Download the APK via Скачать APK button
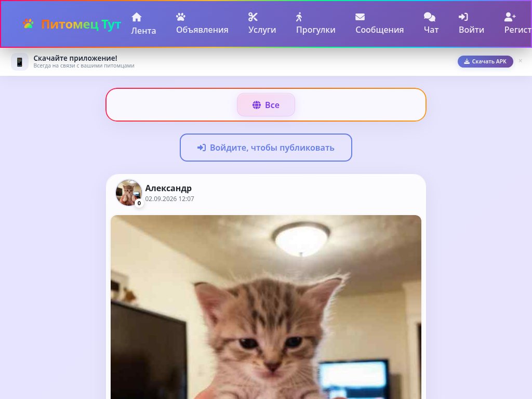Image resolution: width=532 pixels, height=399 pixels. (485, 61)
